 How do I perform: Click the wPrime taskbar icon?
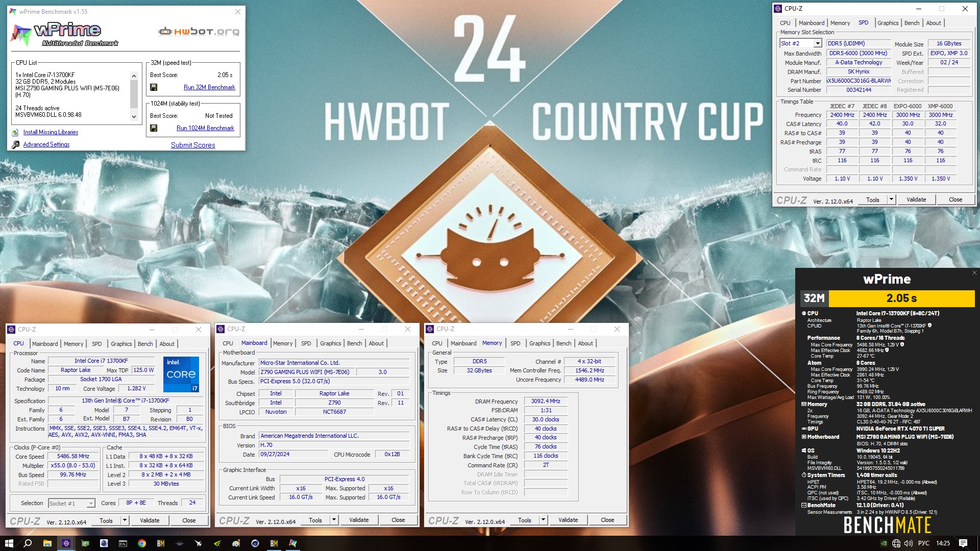click(x=292, y=543)
